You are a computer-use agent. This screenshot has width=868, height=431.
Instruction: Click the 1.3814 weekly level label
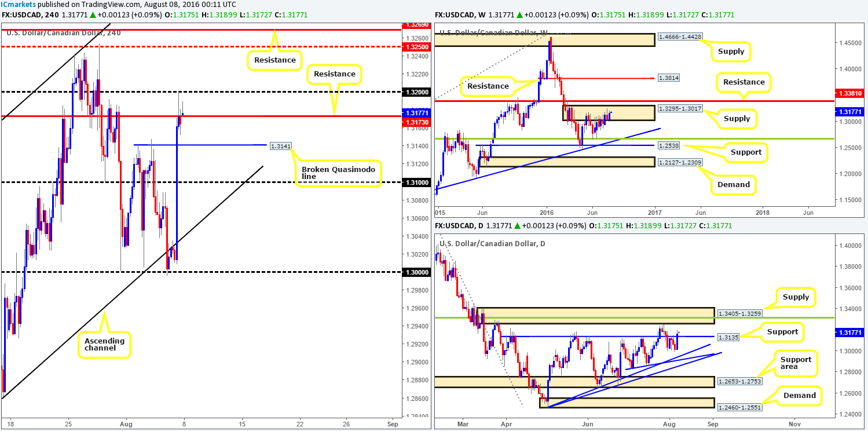coord(668,78)
